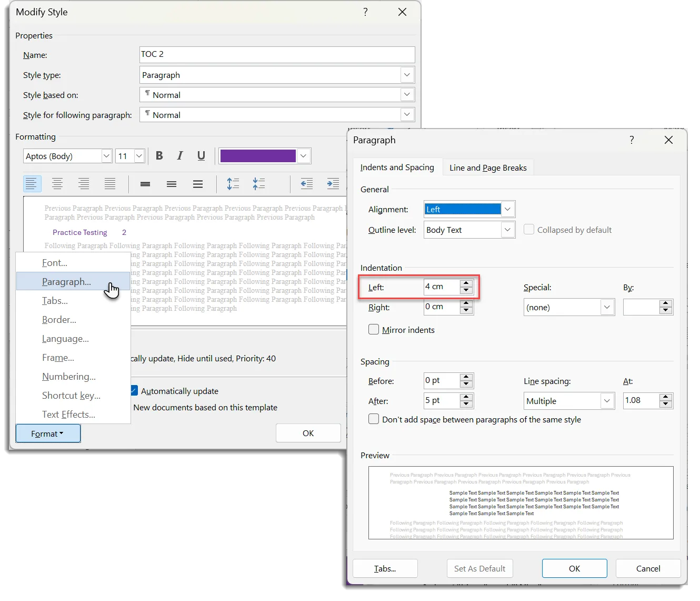Screen dimensions: 700x601
Task: Increase paragraph spacing using the spacing icon
Action: click(x=233, y=183)
